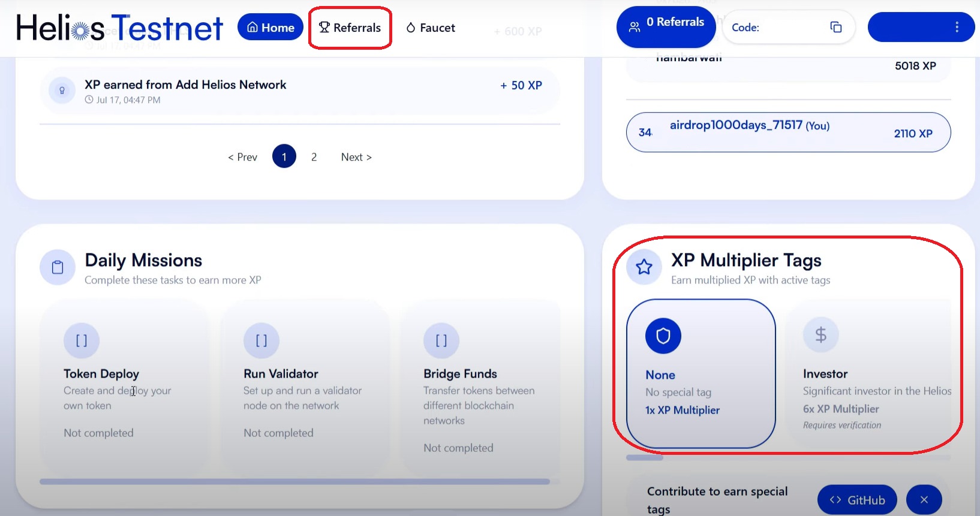Select page 2 in pagination

pyautogui.click(x=314, y=157)
